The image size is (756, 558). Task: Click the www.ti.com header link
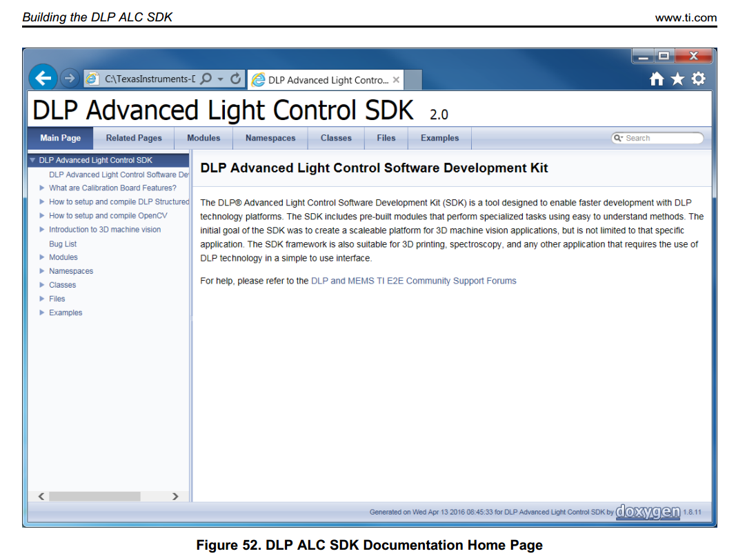pos(686,18)
